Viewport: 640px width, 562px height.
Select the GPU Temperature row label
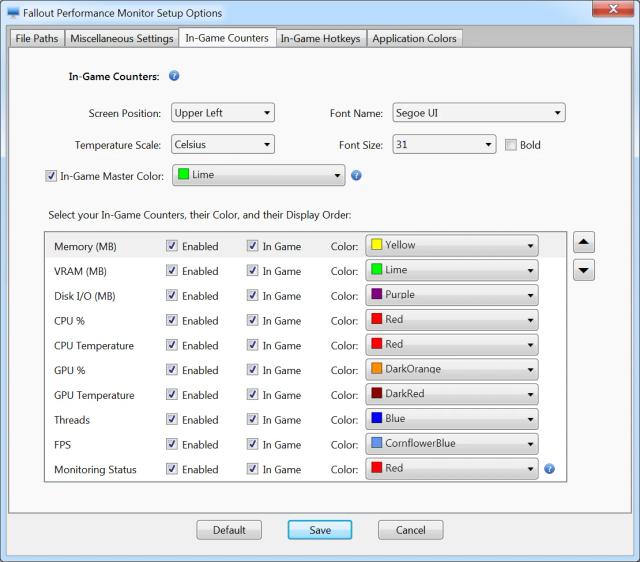(x=94, y=395)
